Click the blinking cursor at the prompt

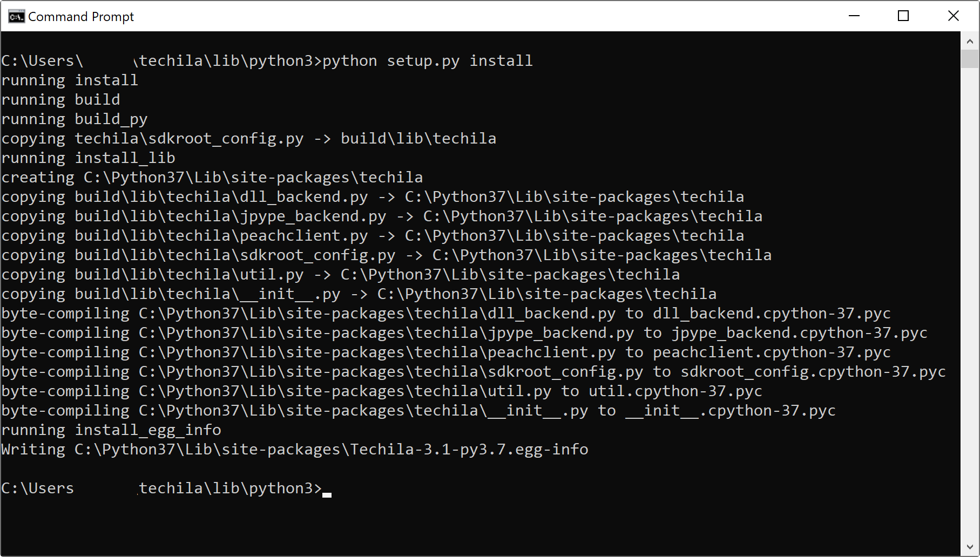[327, 494]
